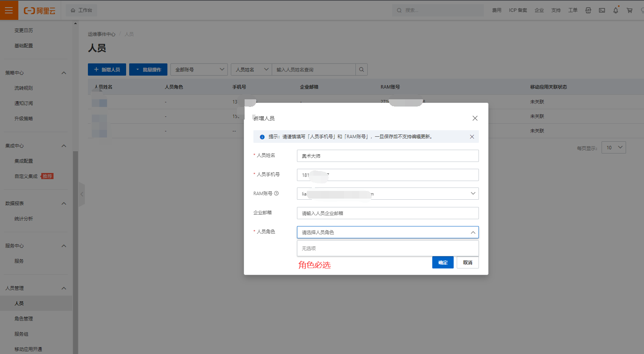
Task: Select 人员 in the sidebar
Action: click(x=36, y=303)
